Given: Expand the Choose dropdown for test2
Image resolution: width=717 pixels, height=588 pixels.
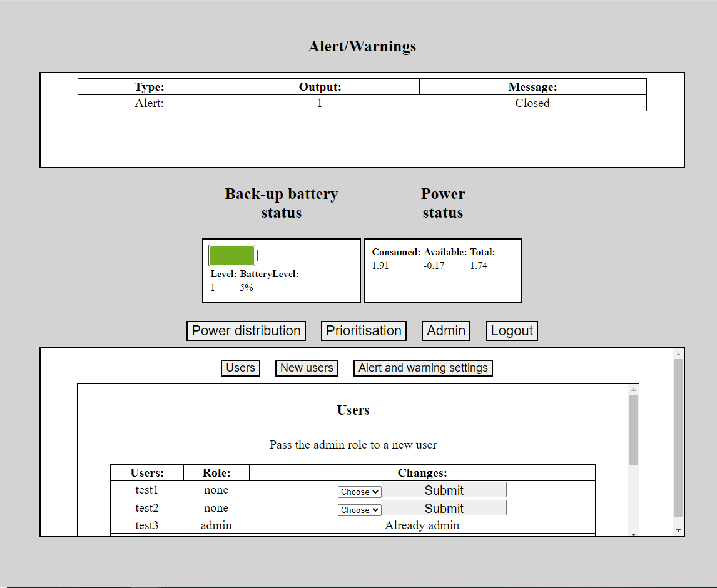Looking at the screenshot, I should [359, 510].
